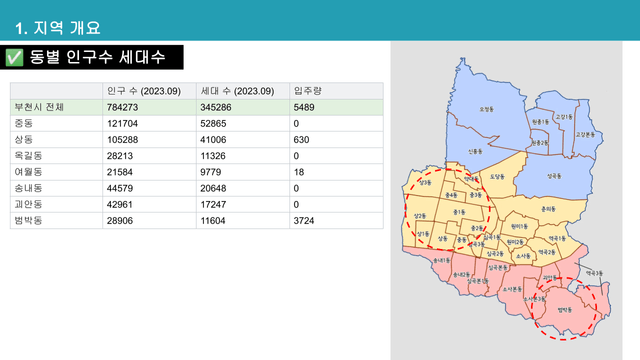Click the '범박동' label on the map

(564, 310)
